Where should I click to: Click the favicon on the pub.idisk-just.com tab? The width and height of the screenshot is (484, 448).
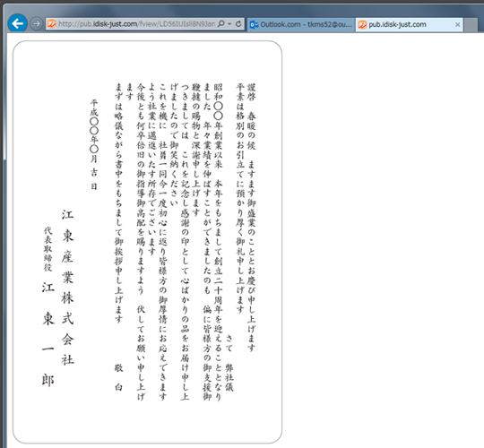[362, 24]
